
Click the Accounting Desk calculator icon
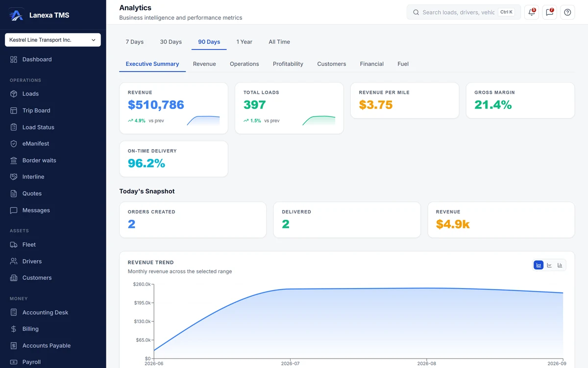pyautogui.click(x=14, y=312)
